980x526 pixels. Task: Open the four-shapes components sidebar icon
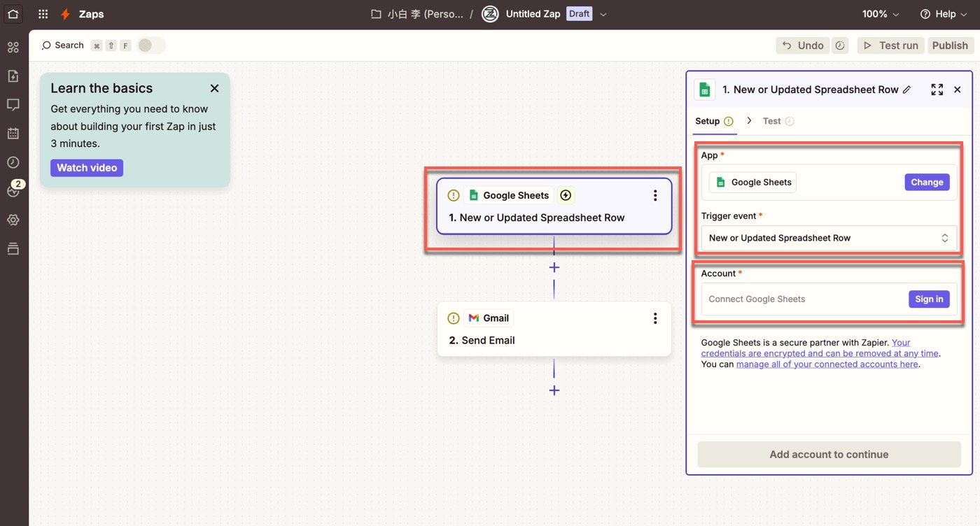point(13,48)
